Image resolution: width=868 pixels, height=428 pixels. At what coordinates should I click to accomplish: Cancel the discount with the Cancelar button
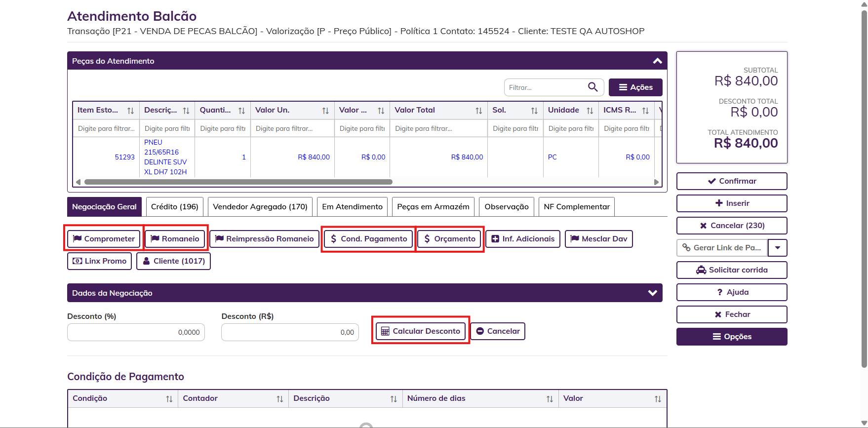click(498, 331)
